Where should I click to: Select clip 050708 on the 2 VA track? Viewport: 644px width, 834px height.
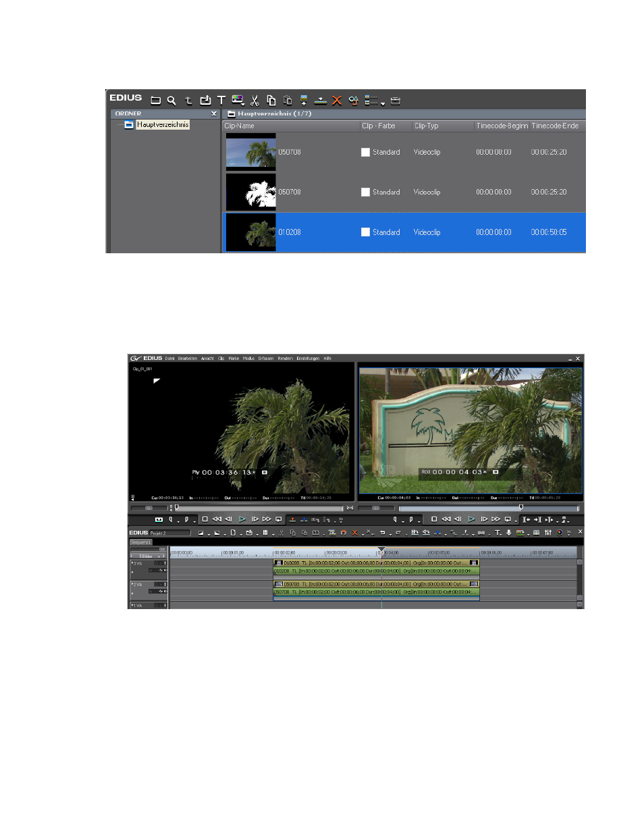376,584
